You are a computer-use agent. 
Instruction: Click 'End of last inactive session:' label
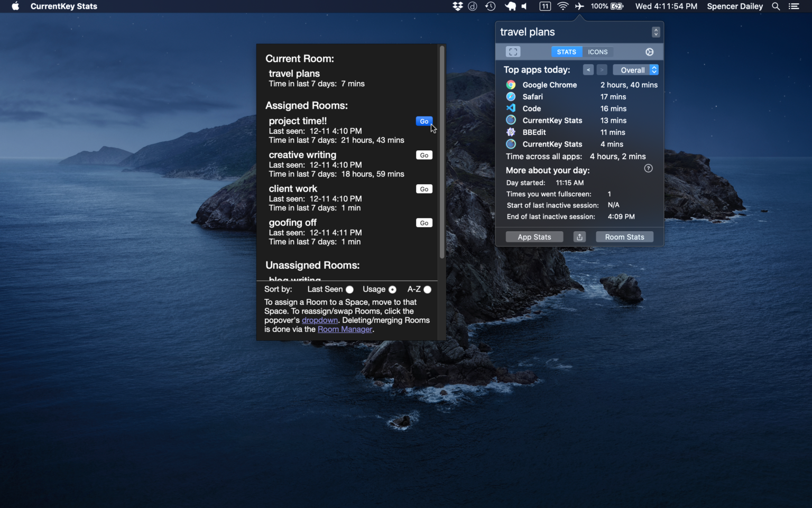click(x=551, y=216)
